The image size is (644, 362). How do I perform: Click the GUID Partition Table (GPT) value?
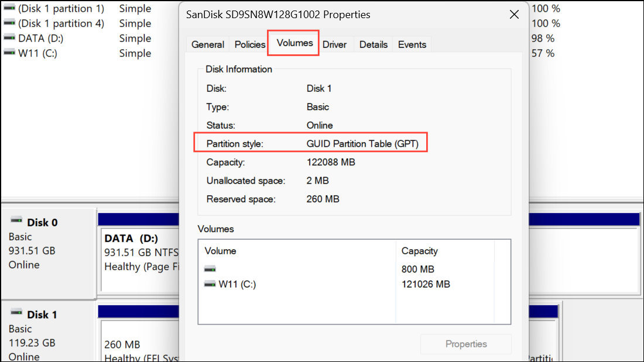(x=362, y=144)
